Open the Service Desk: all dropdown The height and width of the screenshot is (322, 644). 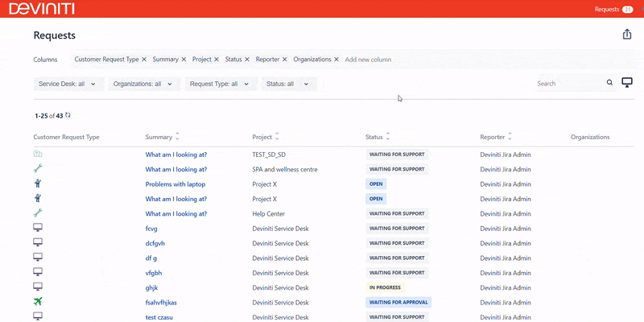[68, 84]
